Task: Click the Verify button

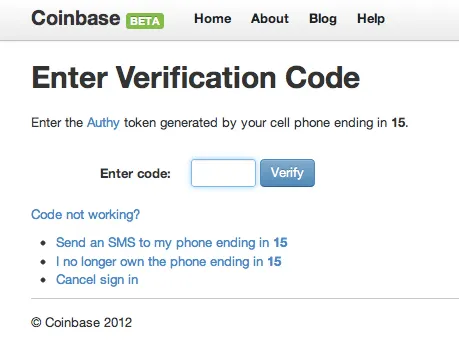Action: coord(287,173)
